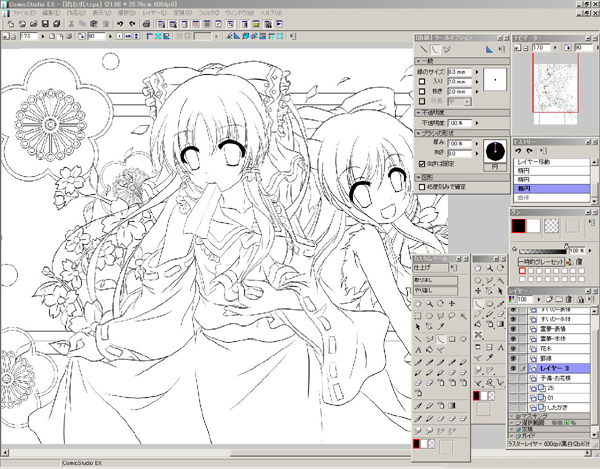
Task: Hide the レイヤー 3 layer via eye icon
Action: pos(513,368)
